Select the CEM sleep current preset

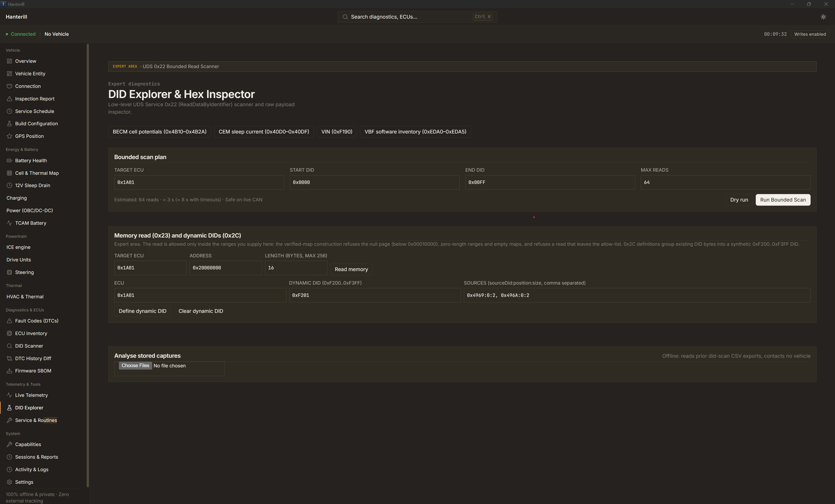tap(264, 132)
